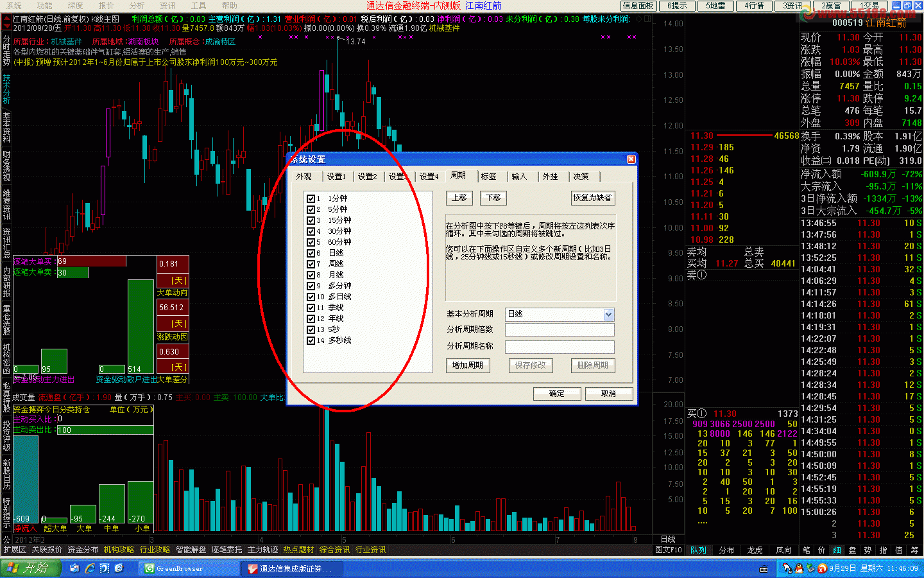
Task: Open the Windows 开始 start button
Action: tap(31, 568)
